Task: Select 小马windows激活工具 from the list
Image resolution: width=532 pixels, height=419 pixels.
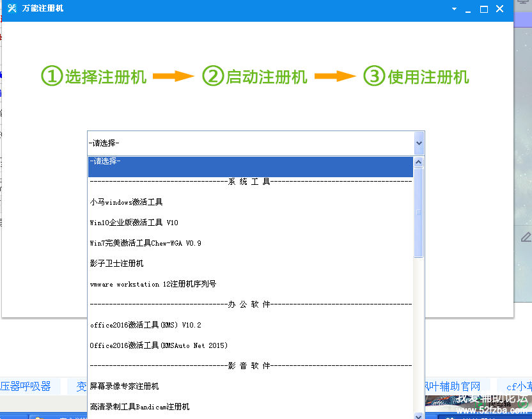Action: [127, 202]
